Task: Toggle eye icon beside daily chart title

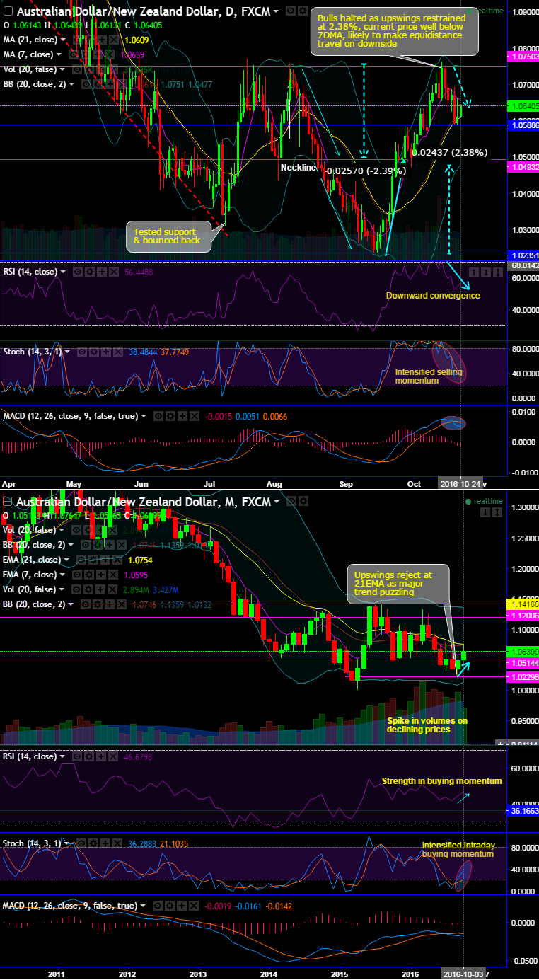Action: pyautogui.click(x=290, y=11)
